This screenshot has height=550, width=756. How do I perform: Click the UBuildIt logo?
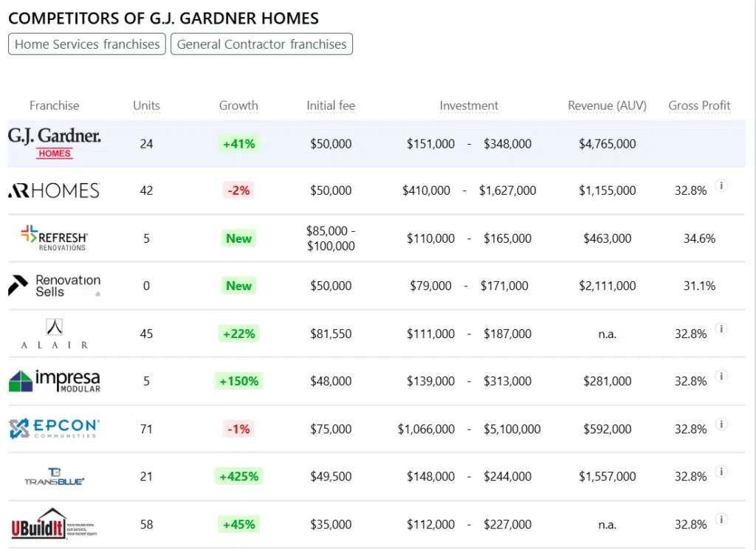pyautogui.click(x=54, y=523)
